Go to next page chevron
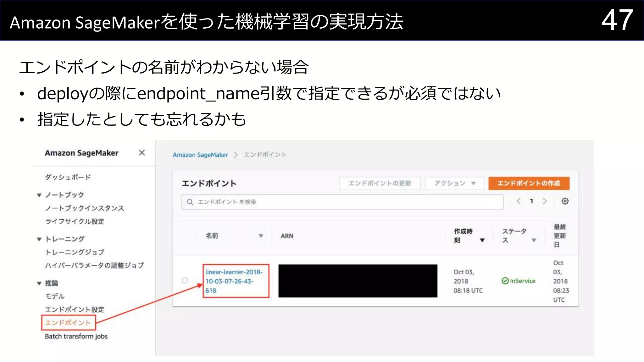Viewport: 644px width, 362px height. click(x=545, y=201)
